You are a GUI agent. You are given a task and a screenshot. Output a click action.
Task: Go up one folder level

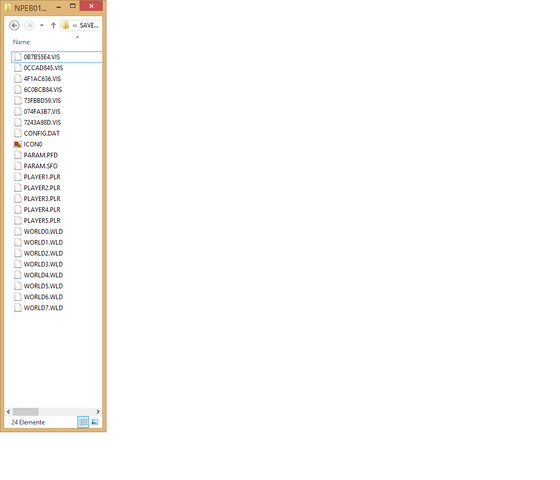coord(53,25)
